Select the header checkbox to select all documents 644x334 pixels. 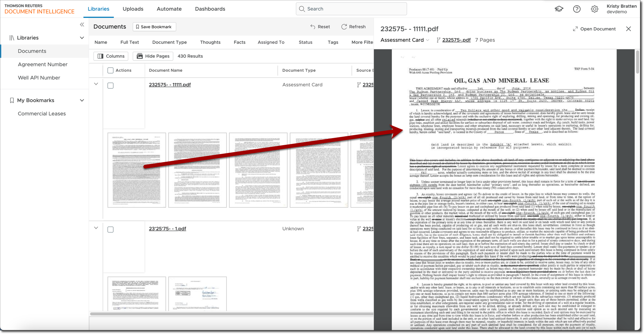110,70
